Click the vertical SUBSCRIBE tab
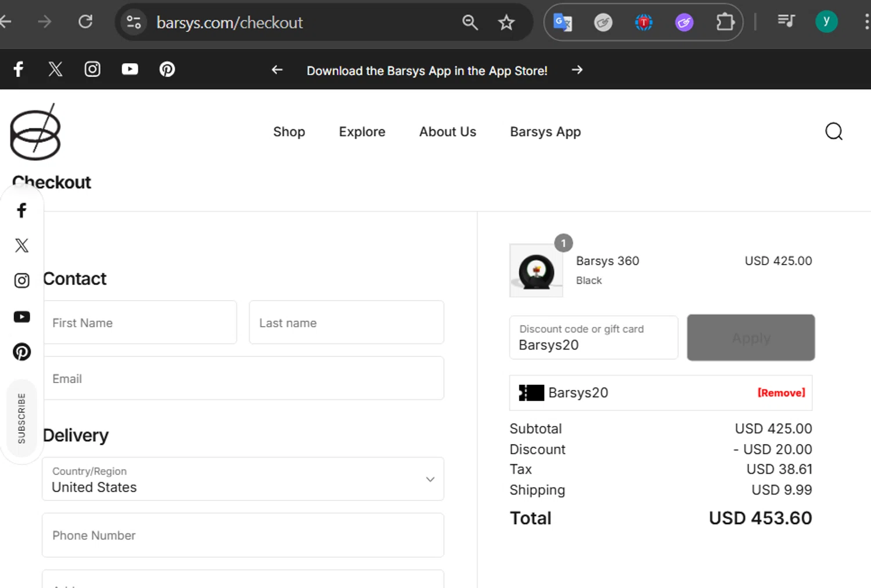Screen dimensions: 871x588 tap(21, 418)
